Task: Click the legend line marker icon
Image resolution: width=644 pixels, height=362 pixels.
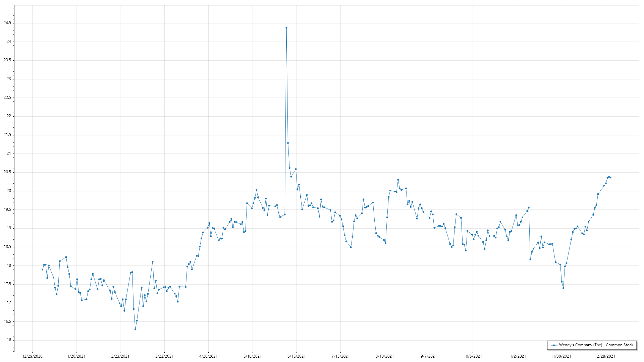Action: [554, 345]
